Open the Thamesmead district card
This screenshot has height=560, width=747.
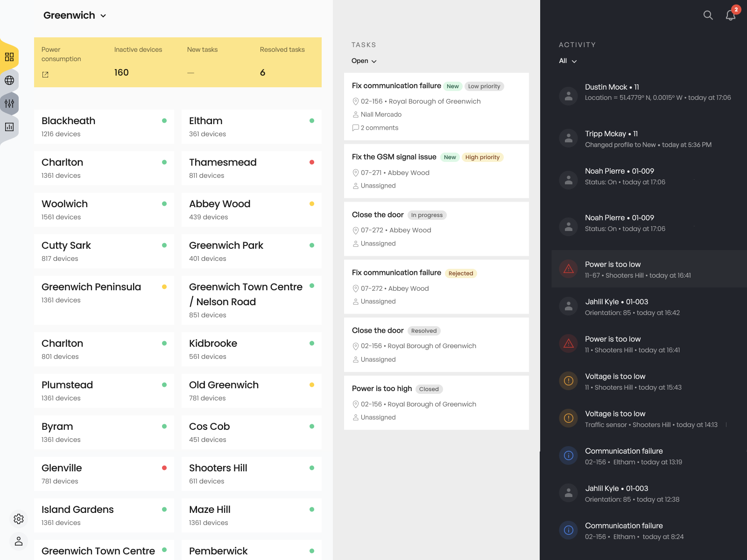[x=251, y=168]
